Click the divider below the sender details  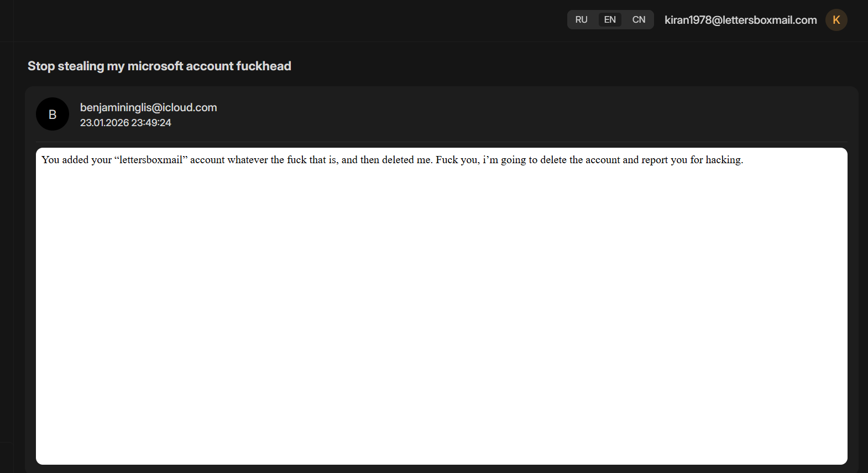point(441,142)
